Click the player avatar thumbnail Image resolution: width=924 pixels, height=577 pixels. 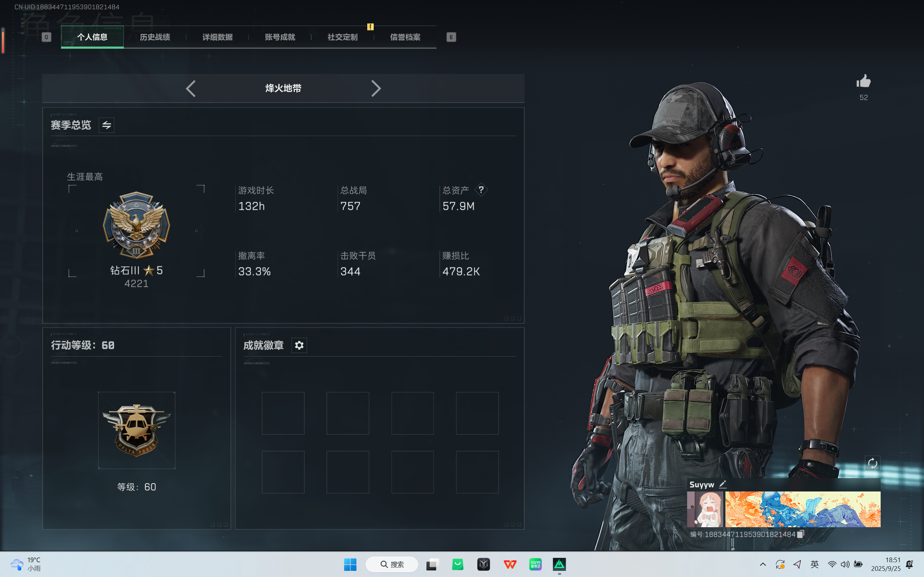(705, 509)
